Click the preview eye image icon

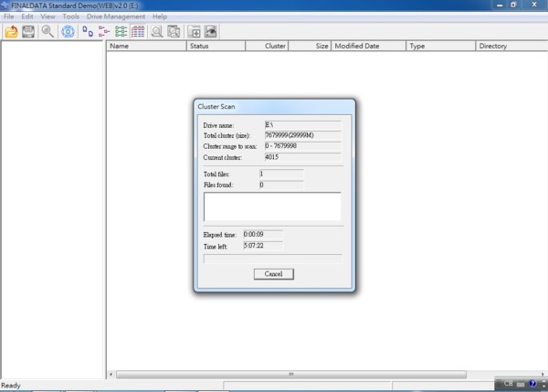210,32
